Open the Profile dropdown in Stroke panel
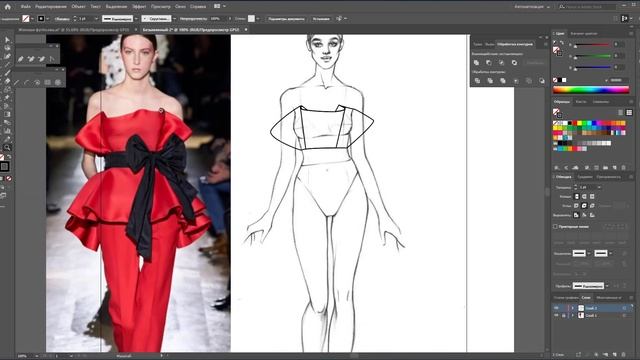 607,286
